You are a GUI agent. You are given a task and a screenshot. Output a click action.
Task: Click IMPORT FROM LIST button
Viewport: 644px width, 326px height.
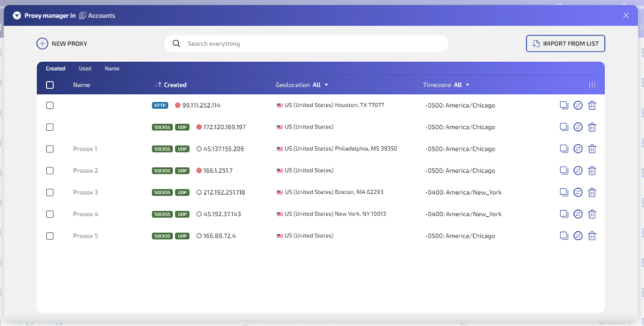[565, 43]
